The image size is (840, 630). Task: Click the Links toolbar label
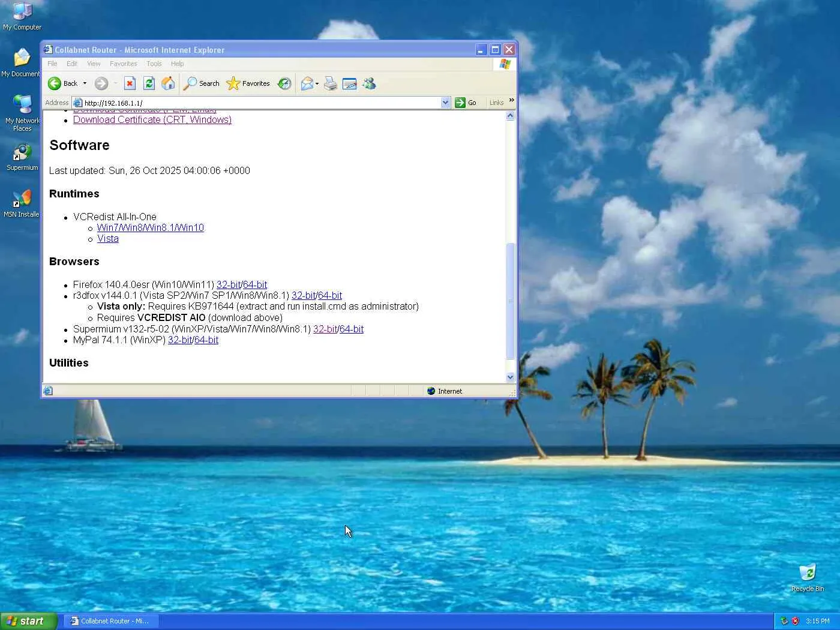pos(496,103)
